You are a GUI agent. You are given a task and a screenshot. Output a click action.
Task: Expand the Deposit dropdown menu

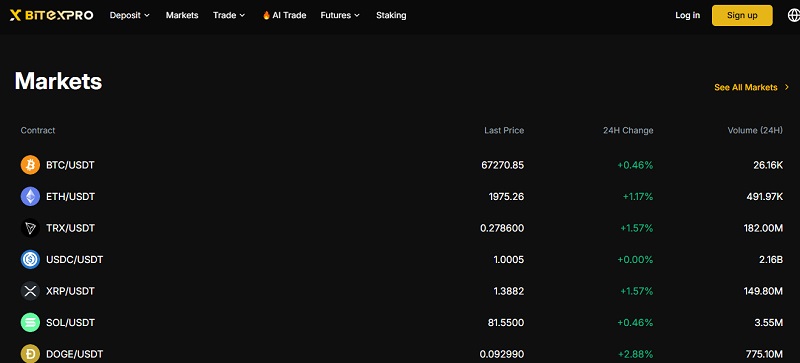pos(130,15)
